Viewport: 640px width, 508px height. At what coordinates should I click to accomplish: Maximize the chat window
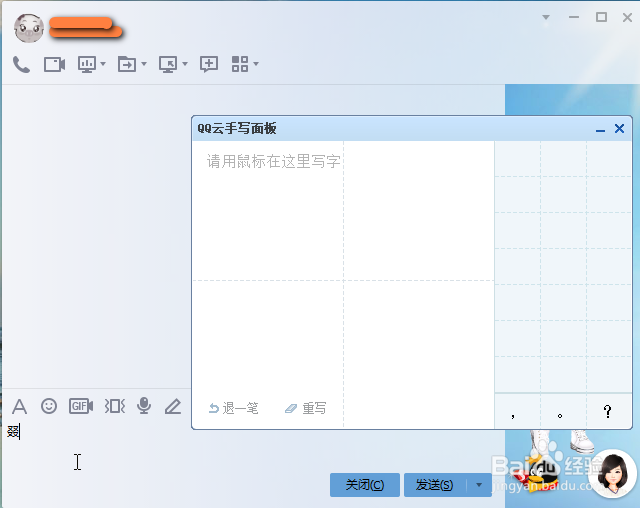pos(601,17)
